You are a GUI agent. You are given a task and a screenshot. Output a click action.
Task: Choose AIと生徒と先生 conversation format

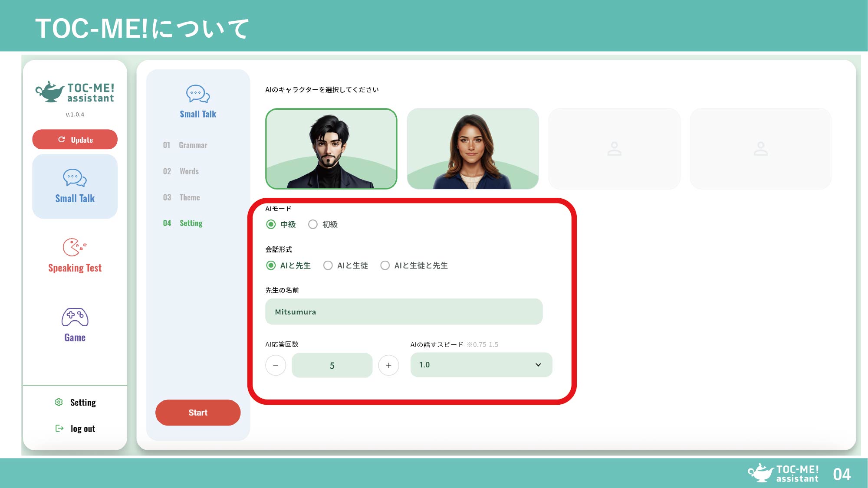(385, 265)
